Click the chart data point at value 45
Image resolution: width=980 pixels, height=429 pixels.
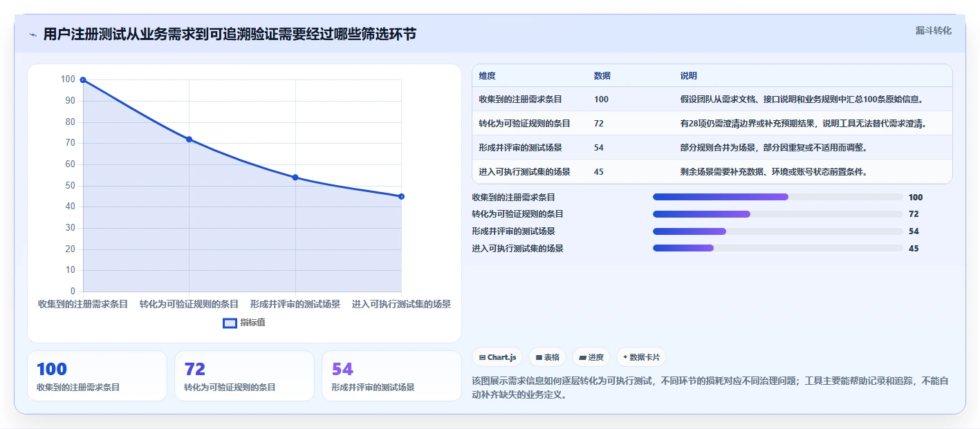(x=401, y=197)
